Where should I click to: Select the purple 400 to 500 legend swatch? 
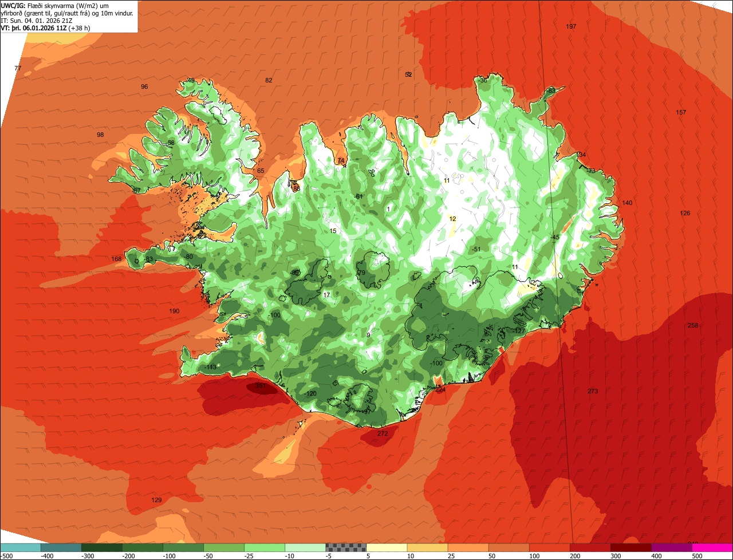click(672, 547)
